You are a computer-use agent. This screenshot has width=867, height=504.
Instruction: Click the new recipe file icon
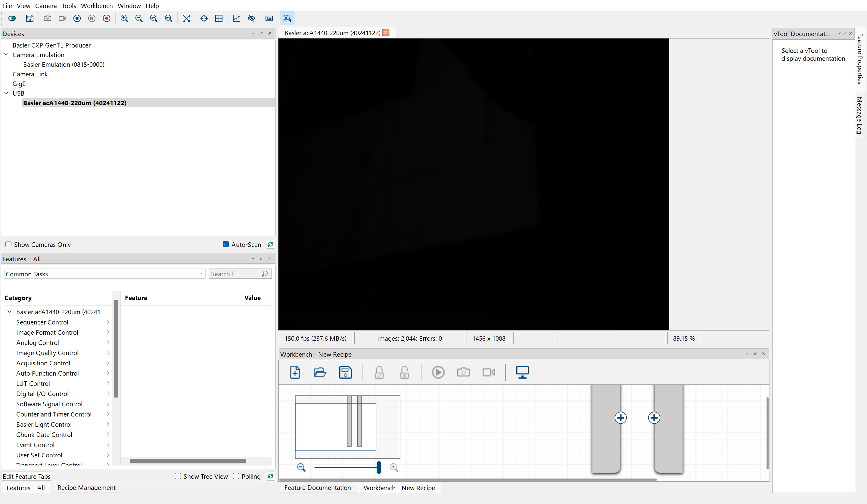pos(295,372)
